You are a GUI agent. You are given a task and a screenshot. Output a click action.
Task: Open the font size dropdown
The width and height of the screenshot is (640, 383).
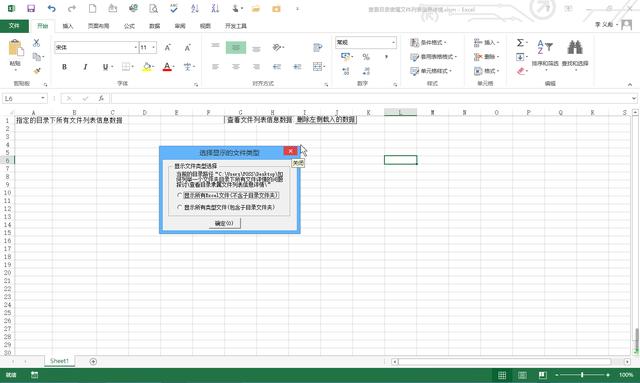(x=153, y=48)
